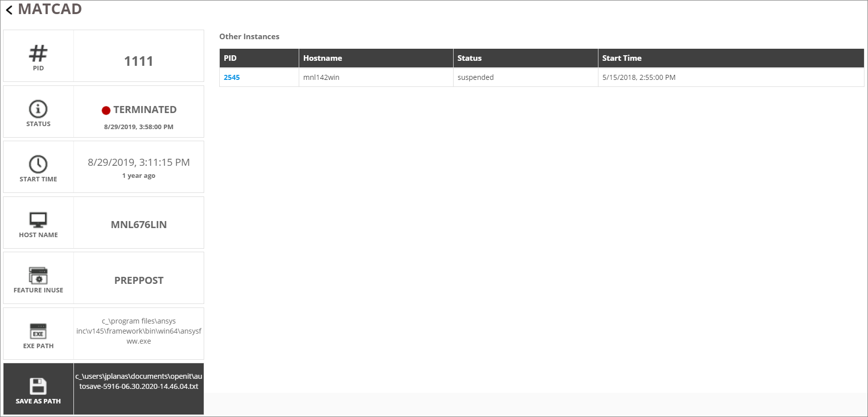This screenshot has width=868, height=417.
Task: Select the ansysfww.exe path text
Action: pyautogui.click(x=139, y=331)
